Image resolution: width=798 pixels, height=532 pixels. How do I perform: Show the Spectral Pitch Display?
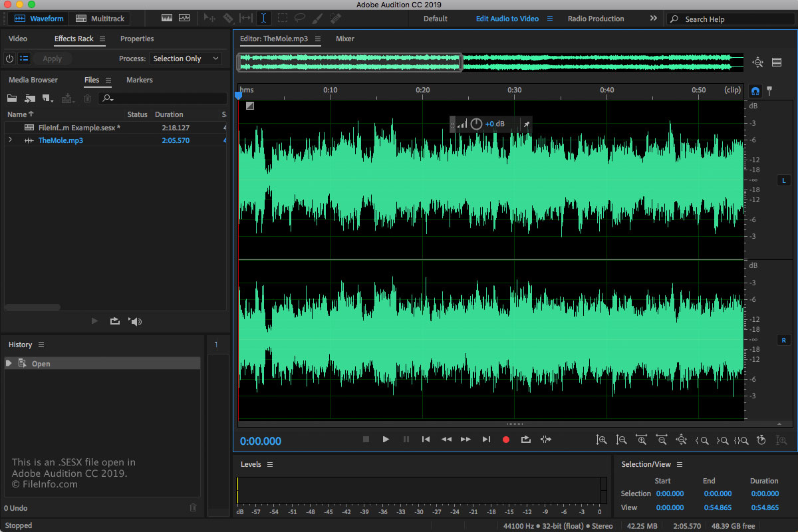(184, 18)
